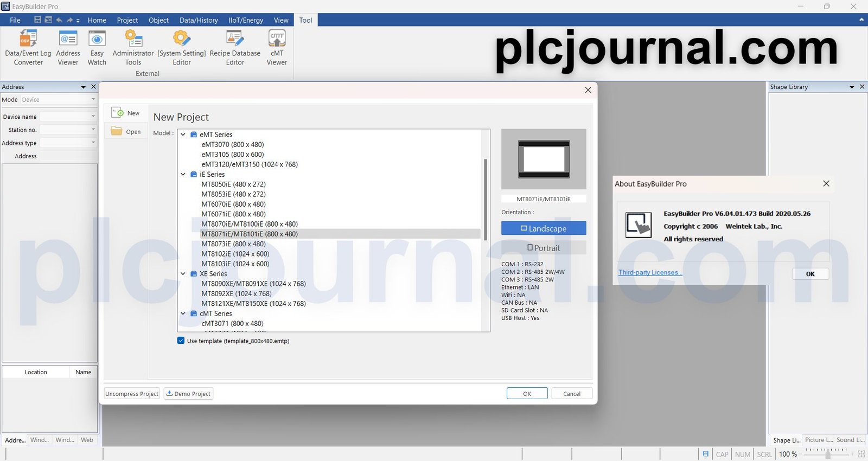868x461 pixels.
Task: Open the Address panel options arrow
Action: 84,87
